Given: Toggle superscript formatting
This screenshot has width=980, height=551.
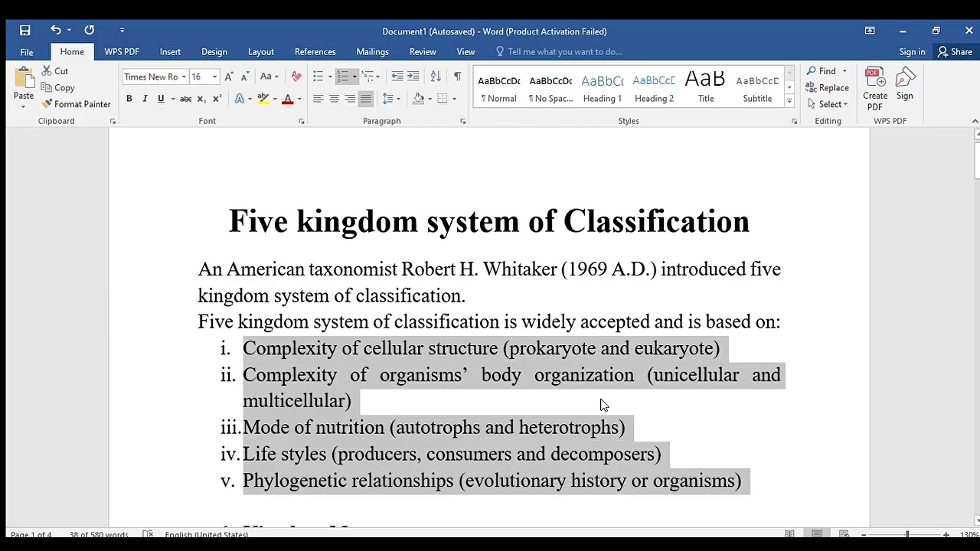Looking at the screenshot, I should (217, 99).
